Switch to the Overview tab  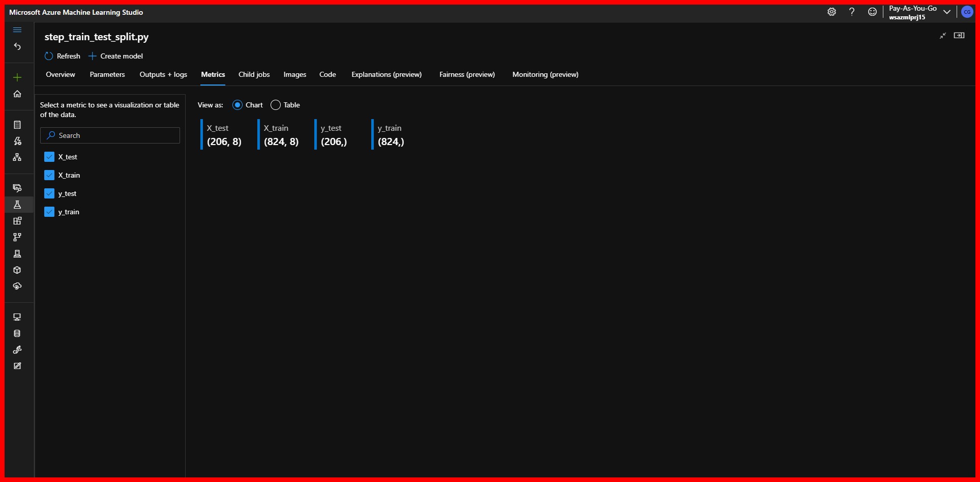(61, 74)
